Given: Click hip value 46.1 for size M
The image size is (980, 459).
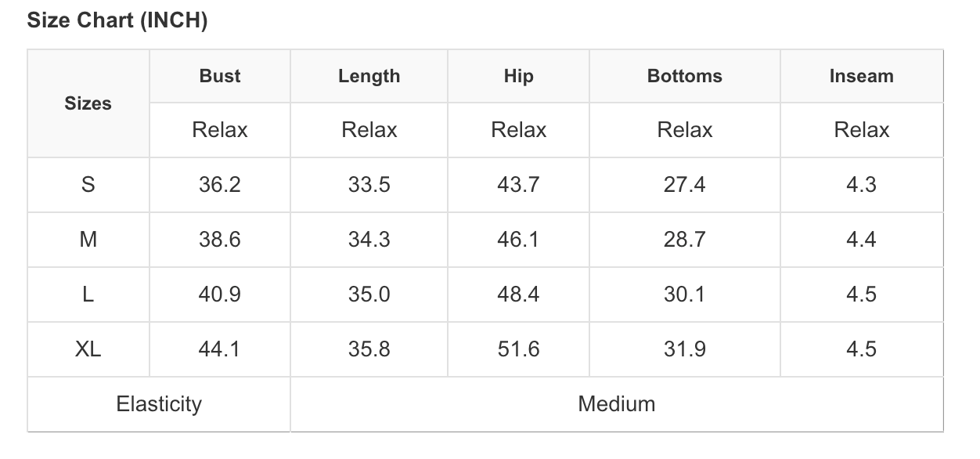Looking at the screenshot, I should 518,240.
